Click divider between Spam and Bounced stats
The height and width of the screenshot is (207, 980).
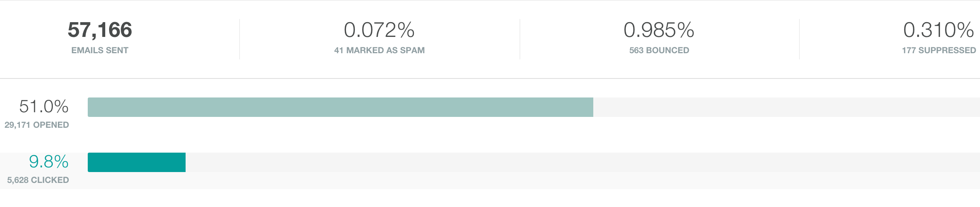[x=520, y=39]
